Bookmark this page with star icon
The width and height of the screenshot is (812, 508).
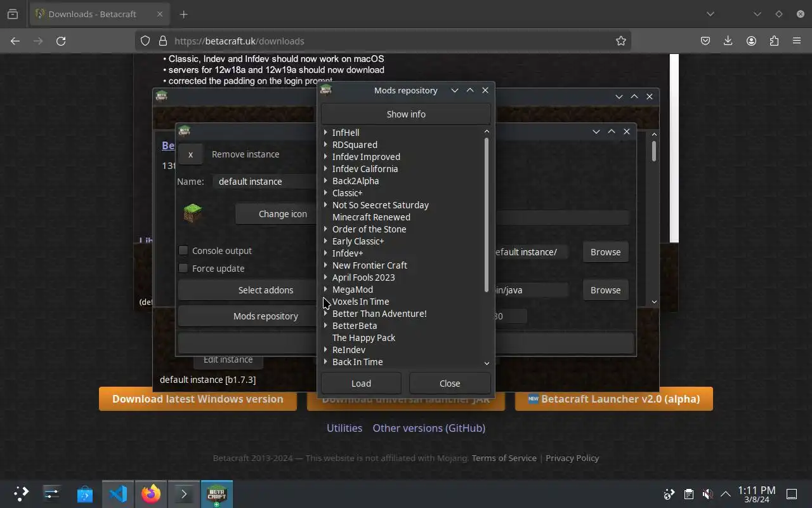621,41
